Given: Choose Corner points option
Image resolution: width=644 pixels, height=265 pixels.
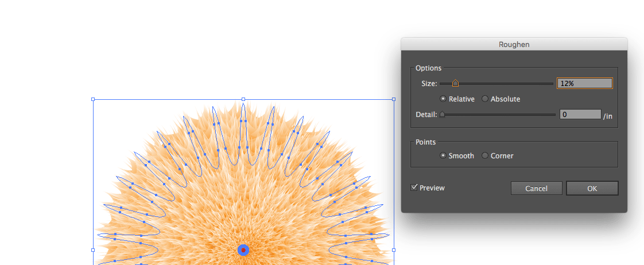Looking at the screenshot, I should [x=485, y=155].
